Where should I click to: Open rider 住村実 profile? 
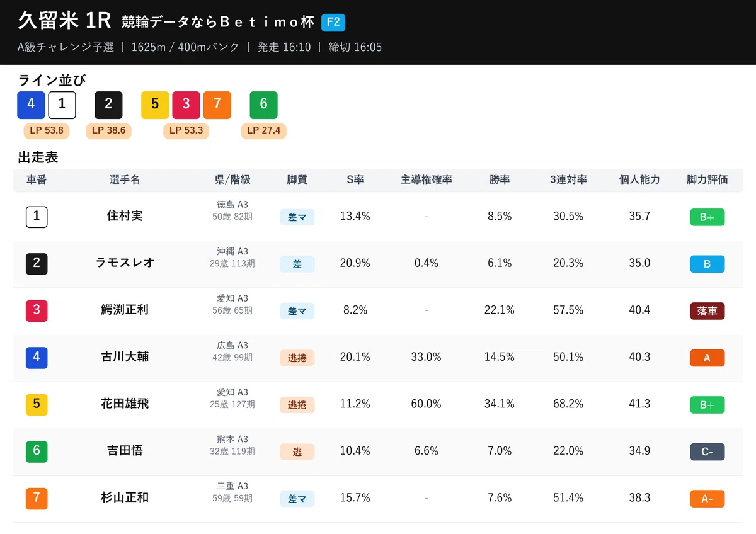(x=125, y=216)
